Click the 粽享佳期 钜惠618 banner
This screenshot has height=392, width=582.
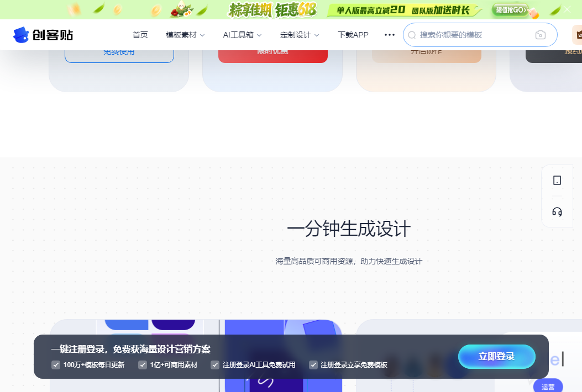(x=272, y=10)
